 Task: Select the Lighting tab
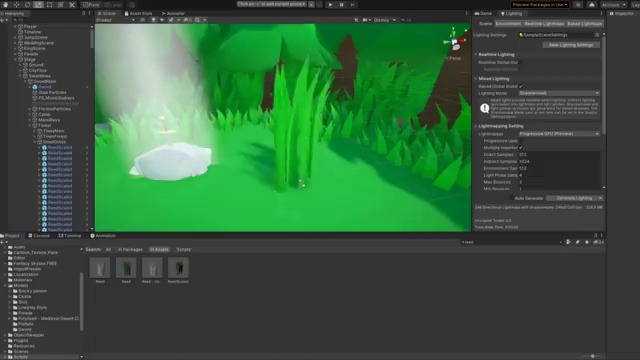(x=511, y=13)
